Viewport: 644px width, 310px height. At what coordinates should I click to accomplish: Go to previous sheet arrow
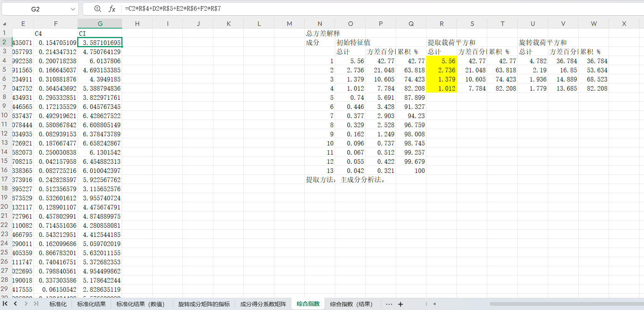[x=15, y=304]
